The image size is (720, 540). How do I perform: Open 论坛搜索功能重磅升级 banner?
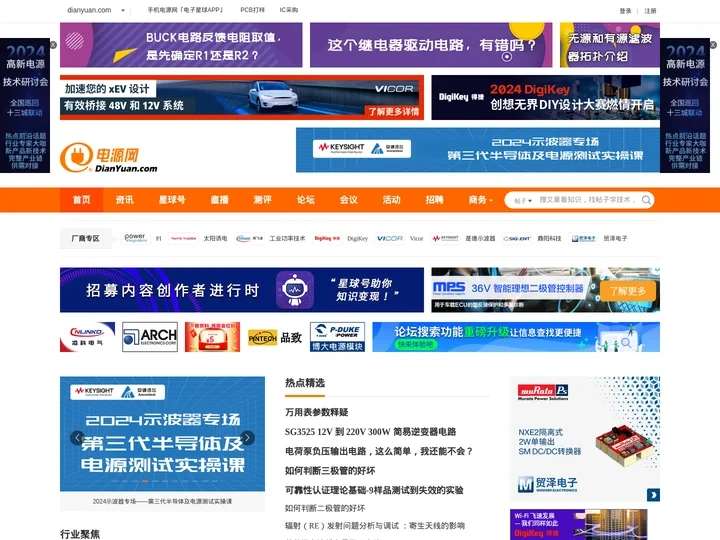[x=516, y=337]
